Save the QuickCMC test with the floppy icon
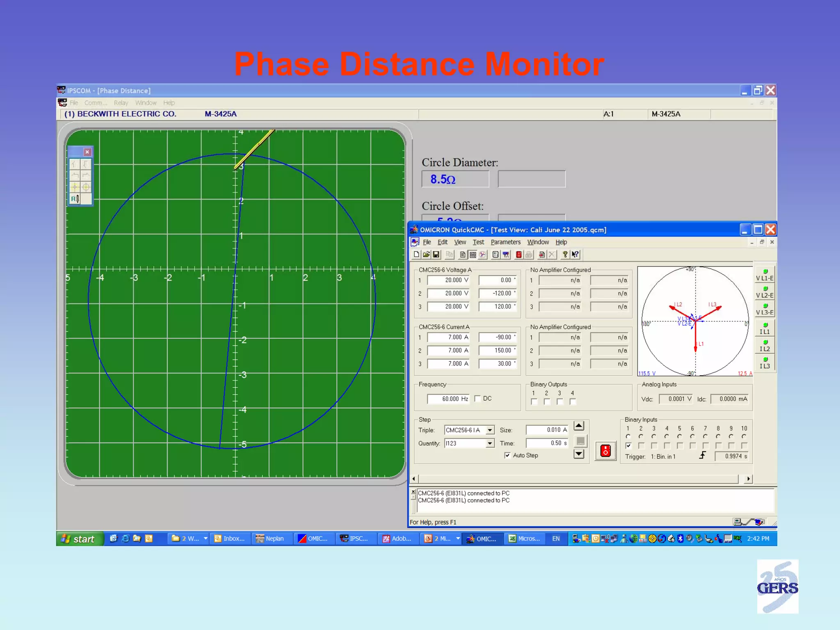 click(x=436, y=254)
